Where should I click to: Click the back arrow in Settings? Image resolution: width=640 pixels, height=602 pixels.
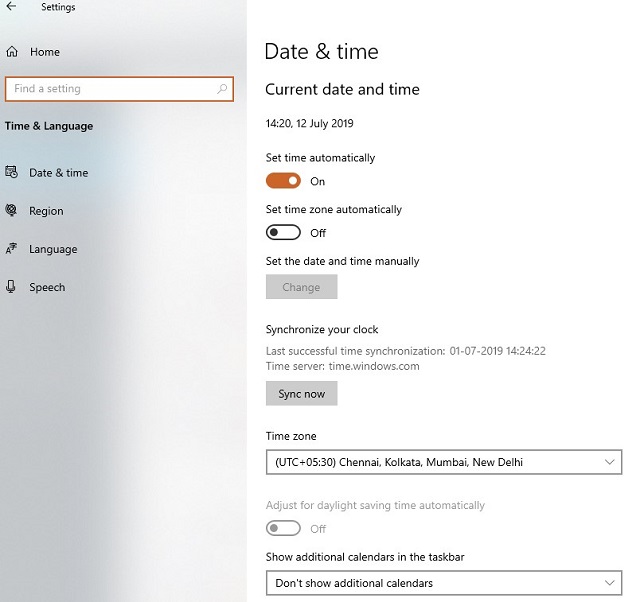pyautogui.click(x=11, y=6)
